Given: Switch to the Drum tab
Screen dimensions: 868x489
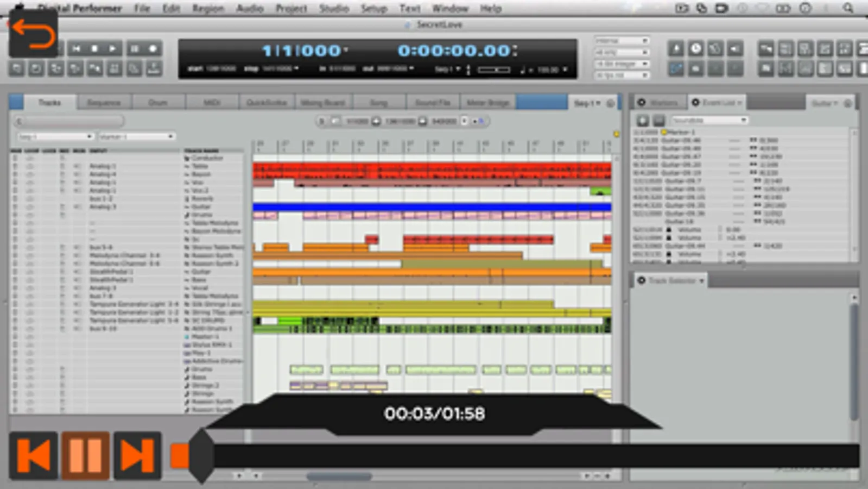Looking at the screenshot, I should click(x=158, y=103).
